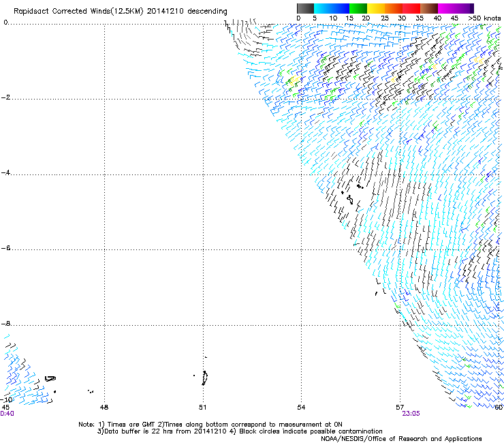Click the dark purple 45-50 knot legend segment
The height and width of the screenshot is (443, 504).
464,8
